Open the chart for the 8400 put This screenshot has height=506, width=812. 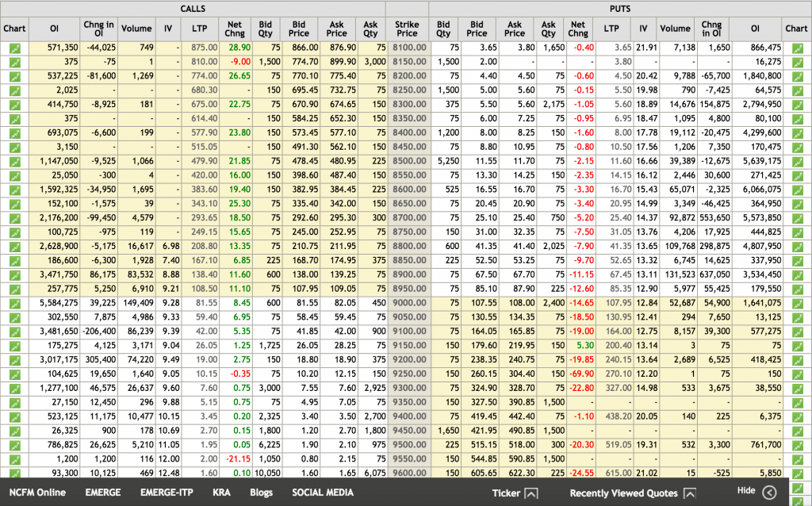tap(798, 132)
